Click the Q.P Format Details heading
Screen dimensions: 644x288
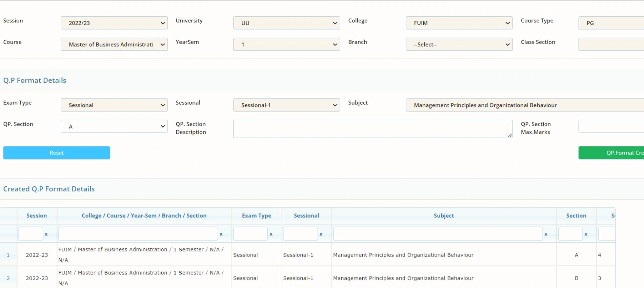(x=35, y=80)
